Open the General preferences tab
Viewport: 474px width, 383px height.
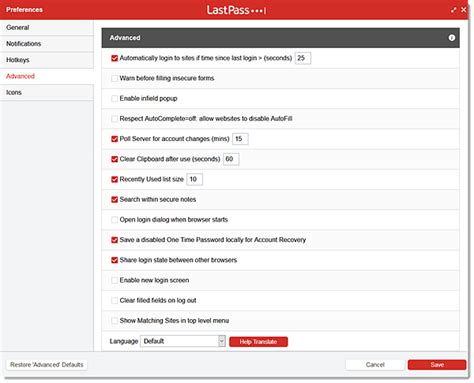pos(47,28)
